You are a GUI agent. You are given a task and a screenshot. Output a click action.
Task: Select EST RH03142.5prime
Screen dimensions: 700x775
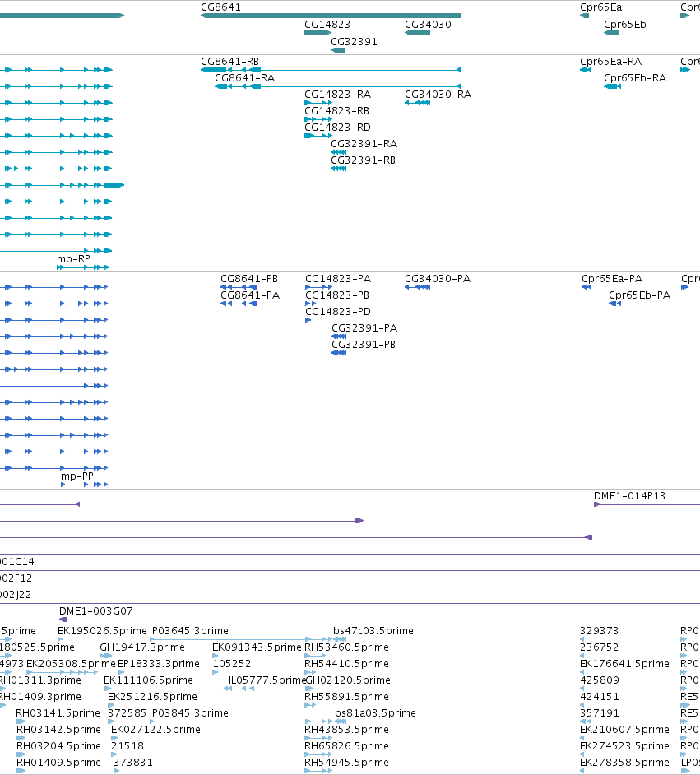coord(58,730)
